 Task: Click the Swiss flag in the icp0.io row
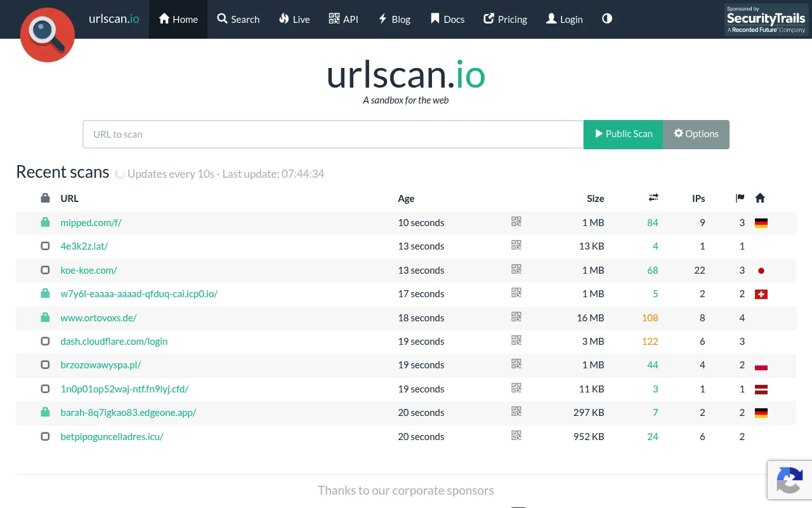(761, 294)
